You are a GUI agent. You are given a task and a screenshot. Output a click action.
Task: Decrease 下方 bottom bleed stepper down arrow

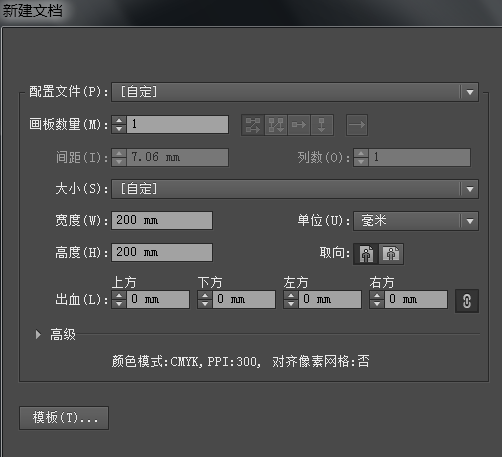coord(205,304)
